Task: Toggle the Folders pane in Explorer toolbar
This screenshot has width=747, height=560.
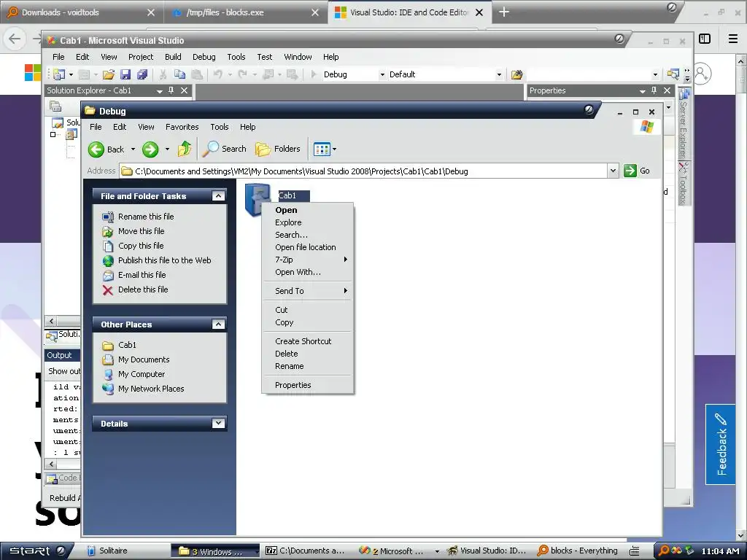Action: tap(278, 149)
